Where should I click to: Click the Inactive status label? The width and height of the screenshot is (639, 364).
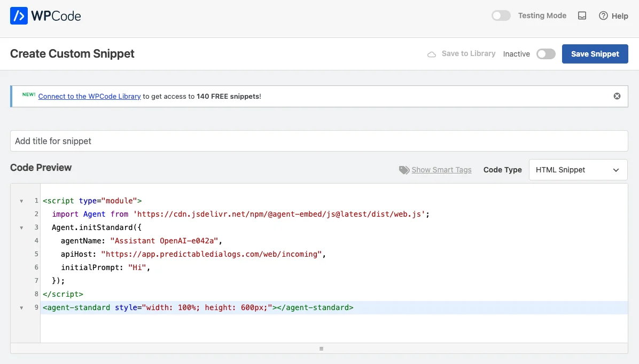(516, 54)
